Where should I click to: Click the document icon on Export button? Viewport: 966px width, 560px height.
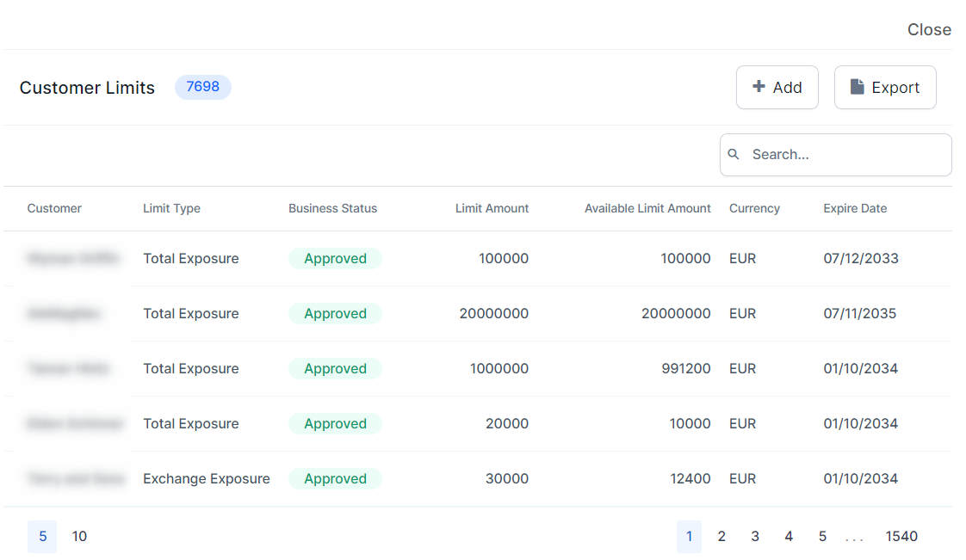coord(857,87)
